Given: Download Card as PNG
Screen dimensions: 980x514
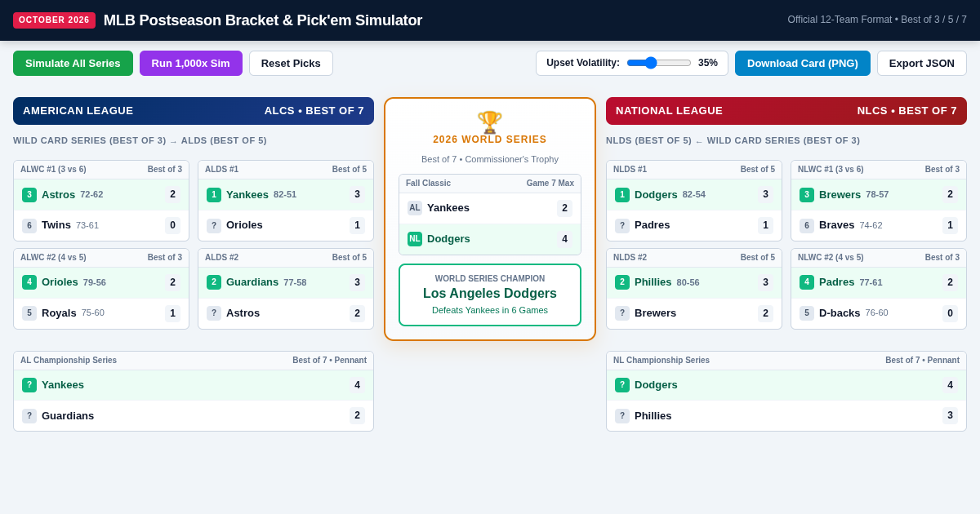Looking at the screenshot, I should (x=803, y=63).
